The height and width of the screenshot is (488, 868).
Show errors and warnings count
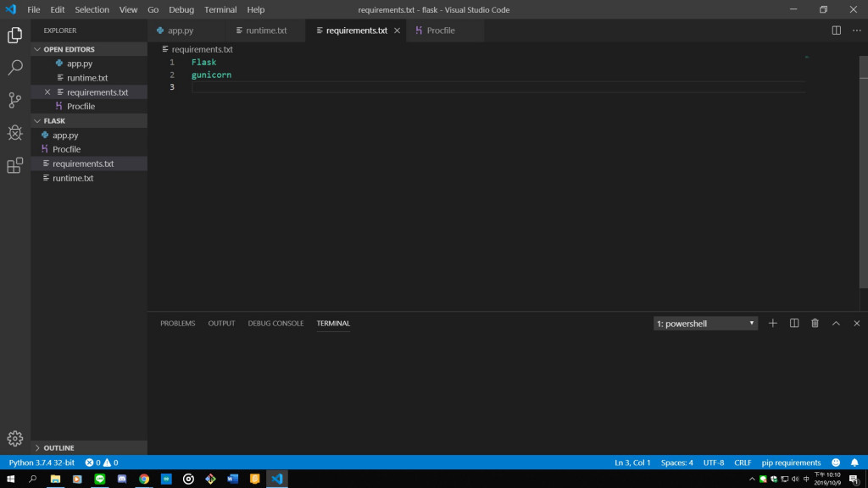(x=102, y=463)
